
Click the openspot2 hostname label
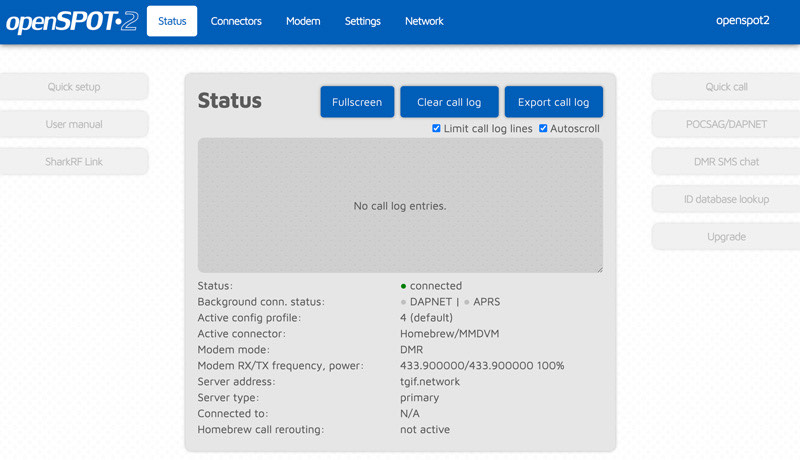[742, 20]
